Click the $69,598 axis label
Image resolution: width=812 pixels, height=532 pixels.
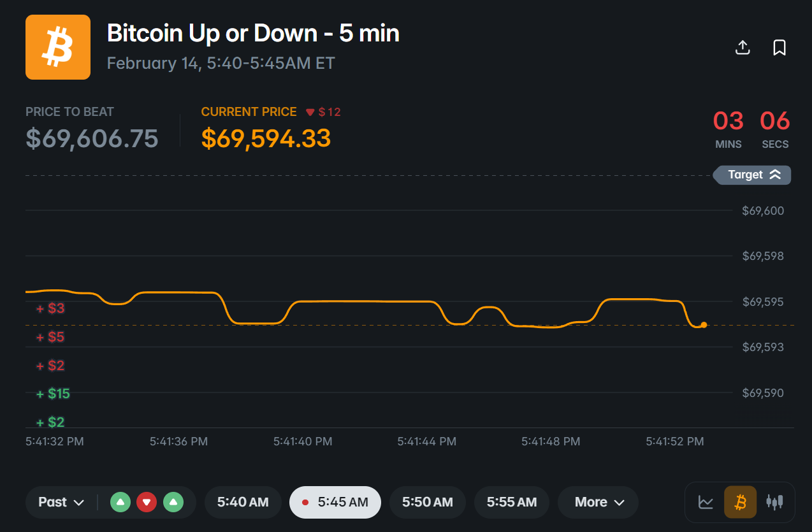(x=764, y=256)
